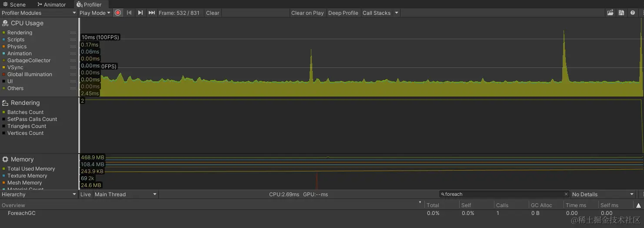Select the Profiler tab
Screen dimensions: 644x228
[x=89, y=4]
